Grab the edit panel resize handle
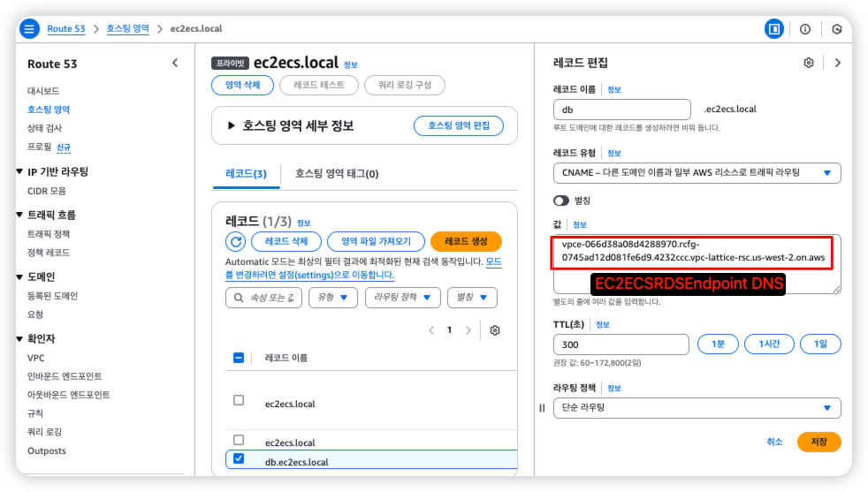The width and height of the screenshot is (868, 492). (x=542, y=408)
